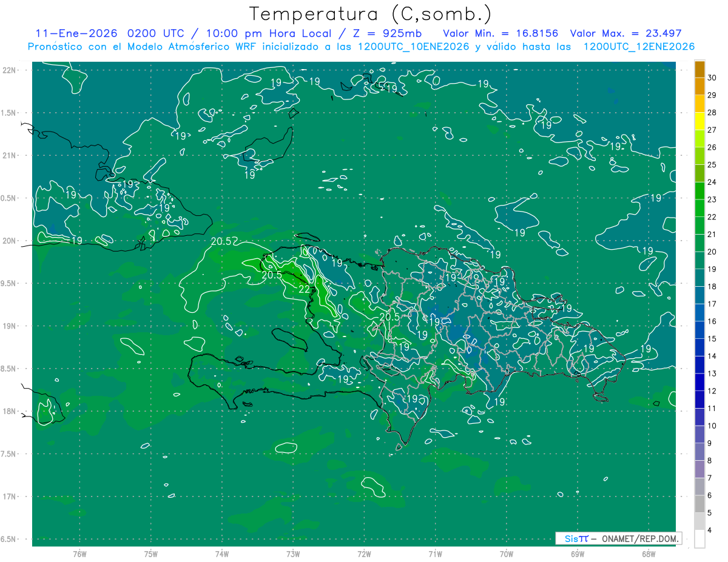The image size is (728, 562).
Task: Click the legend scale label "10"
Action: [712, 426]
